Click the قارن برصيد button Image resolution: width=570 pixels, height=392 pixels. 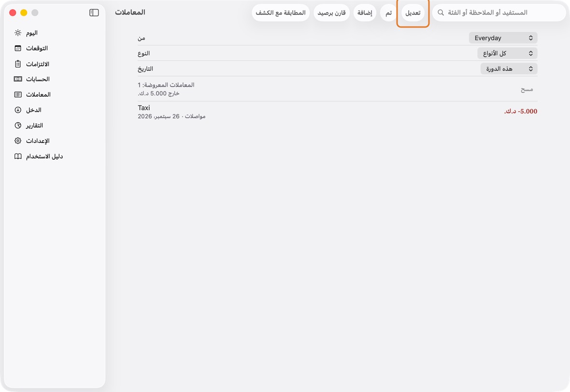pos(331,13)
